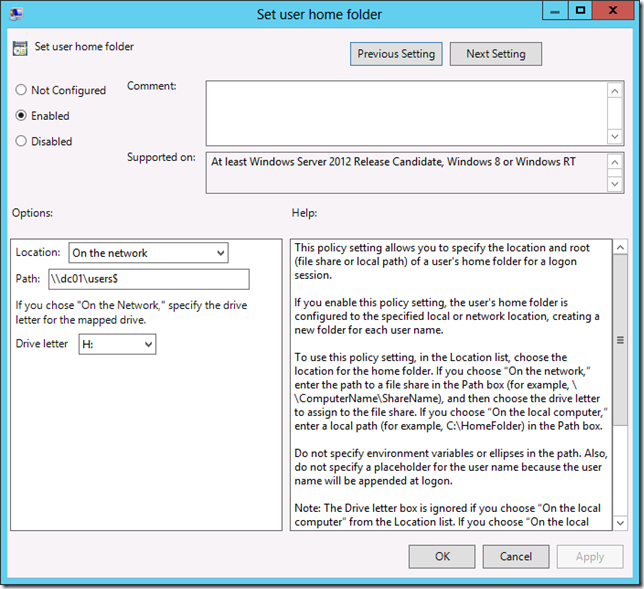Screen dimensions: 644x589
Task: Click the policy icon beside Set user home folder
Action: tap(20, 48)
